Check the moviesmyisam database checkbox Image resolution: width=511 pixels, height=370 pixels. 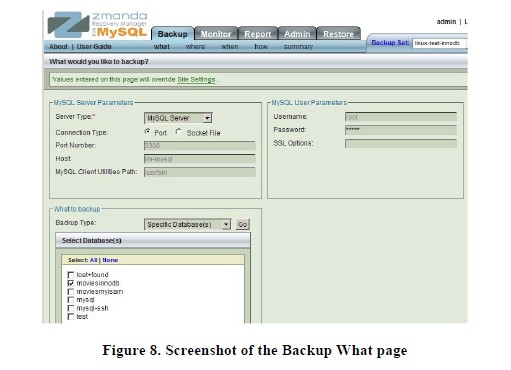click(x=71, y=292)
